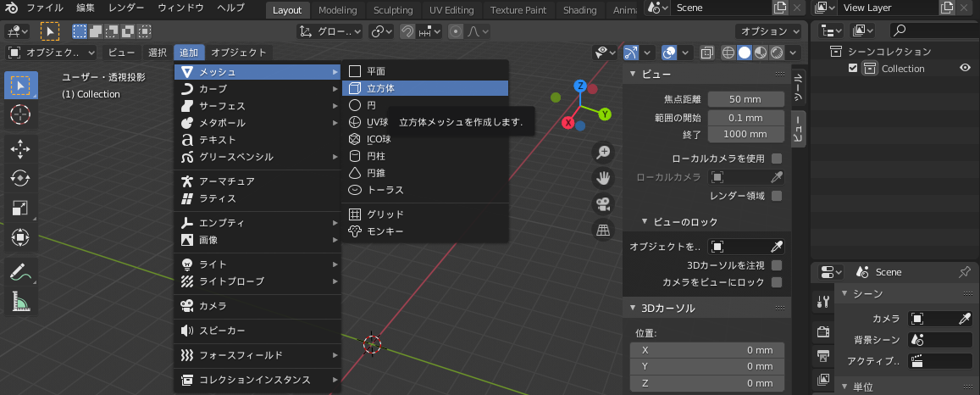
Task: Add トーラス mesh
Action: click(x=425, y=190)
